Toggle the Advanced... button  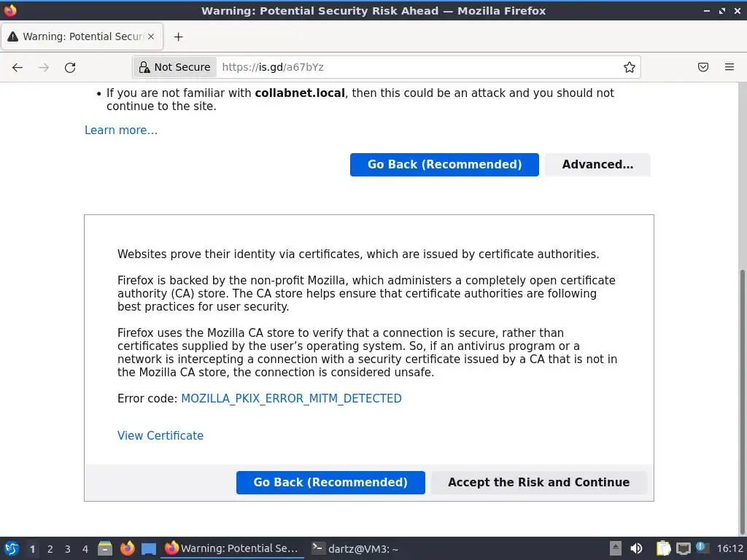click(597, 165)
